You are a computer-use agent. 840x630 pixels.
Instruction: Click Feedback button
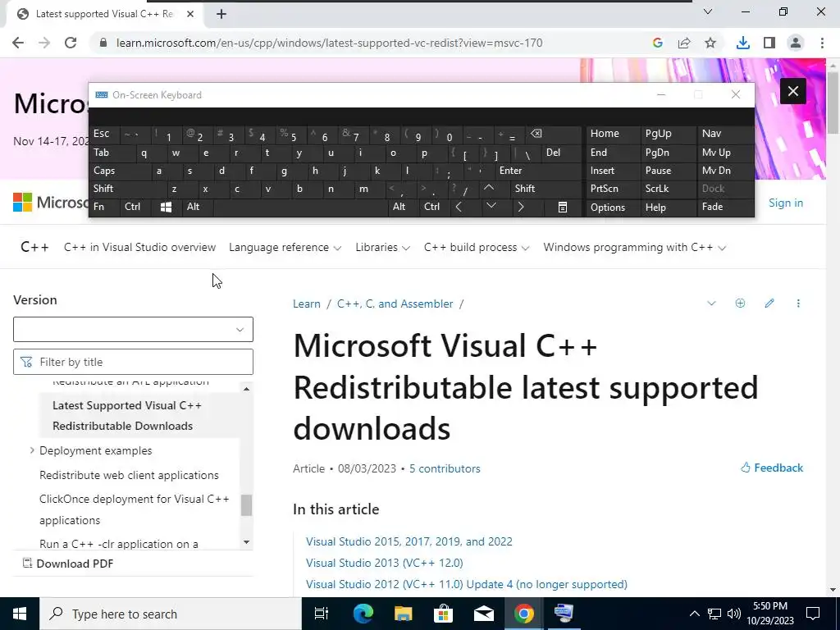tap(772, 468)
